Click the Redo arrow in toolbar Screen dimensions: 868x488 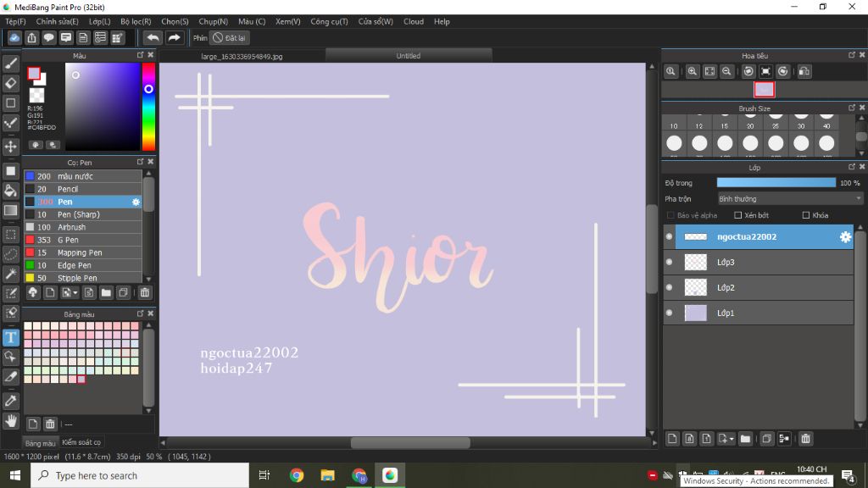(x=174, y=37)
